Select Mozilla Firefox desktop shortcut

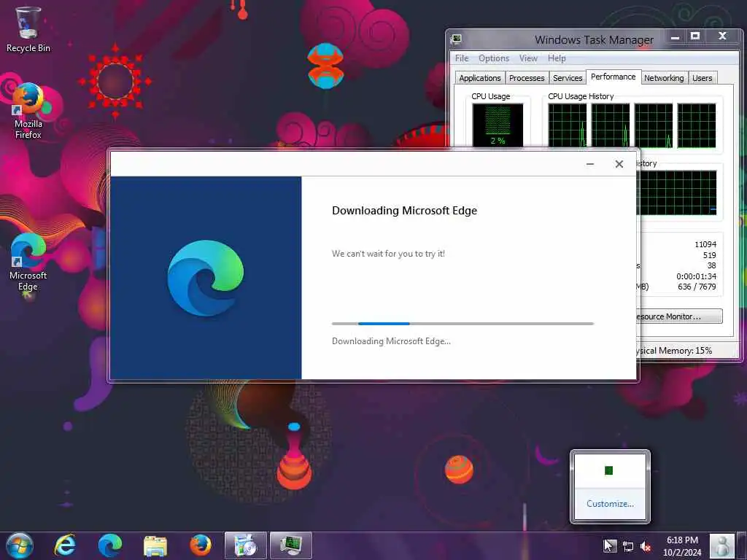click(28, 111)
